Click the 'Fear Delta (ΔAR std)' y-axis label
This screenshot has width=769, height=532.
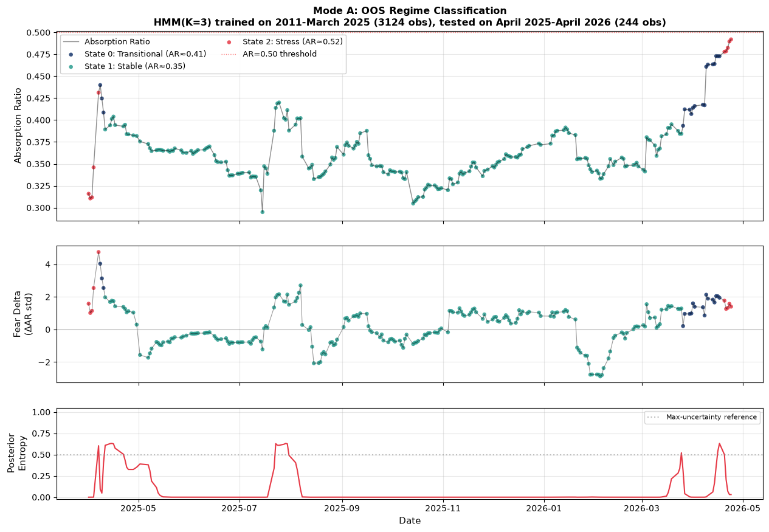(x=23, y=314)
